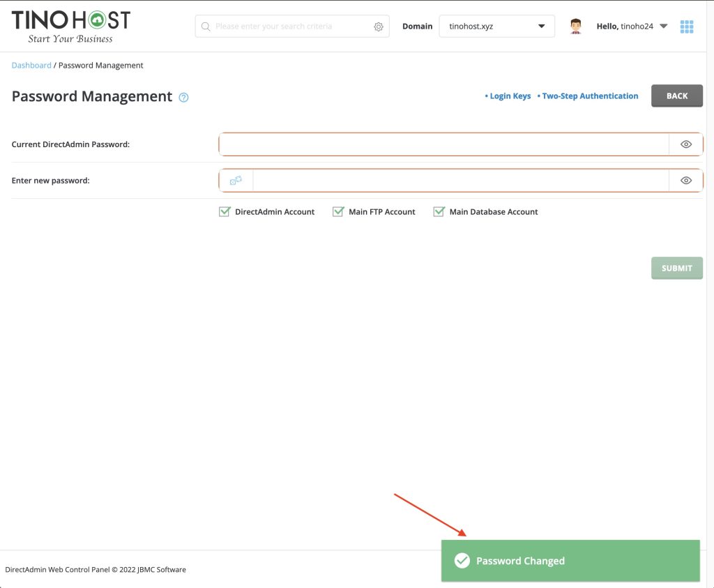Viewport: 714px width, 588px height.
Task: Click the BACK button
Action: (676, 96)
